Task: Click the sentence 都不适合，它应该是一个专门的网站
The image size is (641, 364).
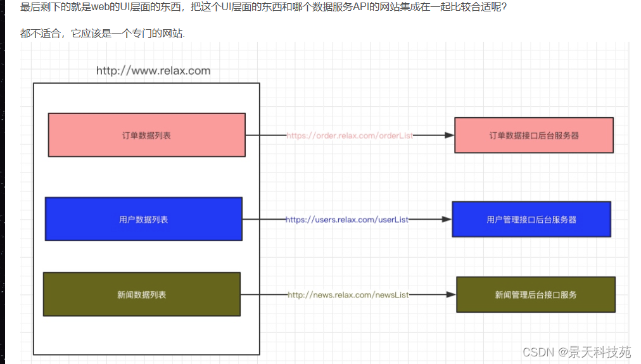Action: click(x=102, y=34)
